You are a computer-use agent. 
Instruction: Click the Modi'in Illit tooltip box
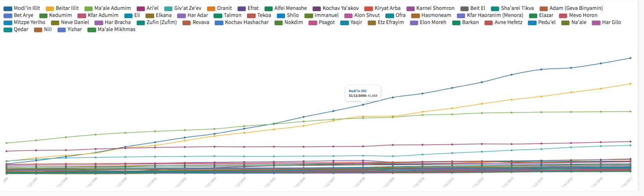(363, 93)
